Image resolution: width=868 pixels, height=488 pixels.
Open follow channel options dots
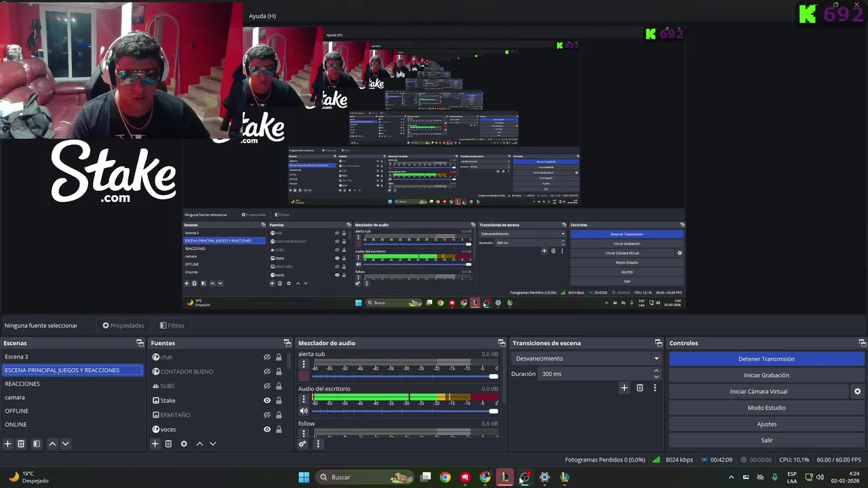click(x=304, y=433)
